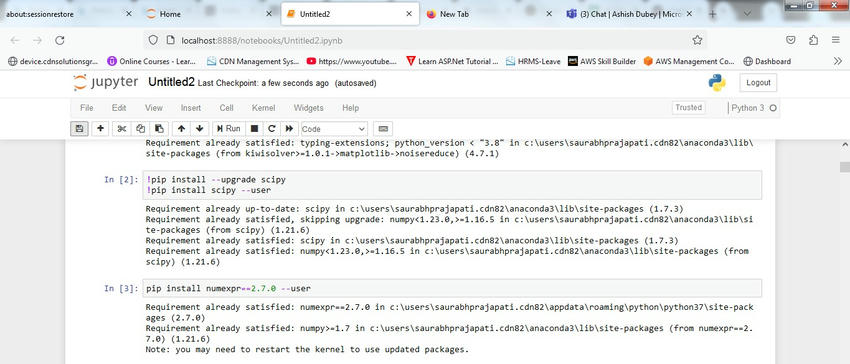The height and width of the screenshot is (364, 850).
Task: Click cell In [3] numexpr install code
Action: [x=452, y=289]
